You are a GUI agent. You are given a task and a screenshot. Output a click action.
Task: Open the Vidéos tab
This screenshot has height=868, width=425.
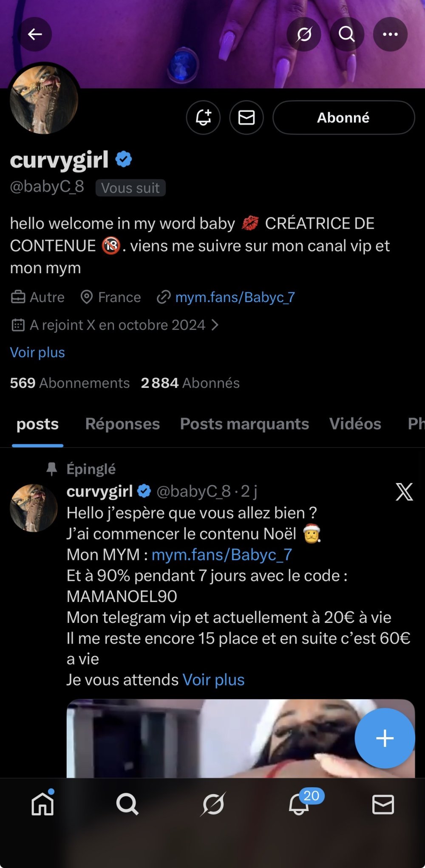(355, 424)
